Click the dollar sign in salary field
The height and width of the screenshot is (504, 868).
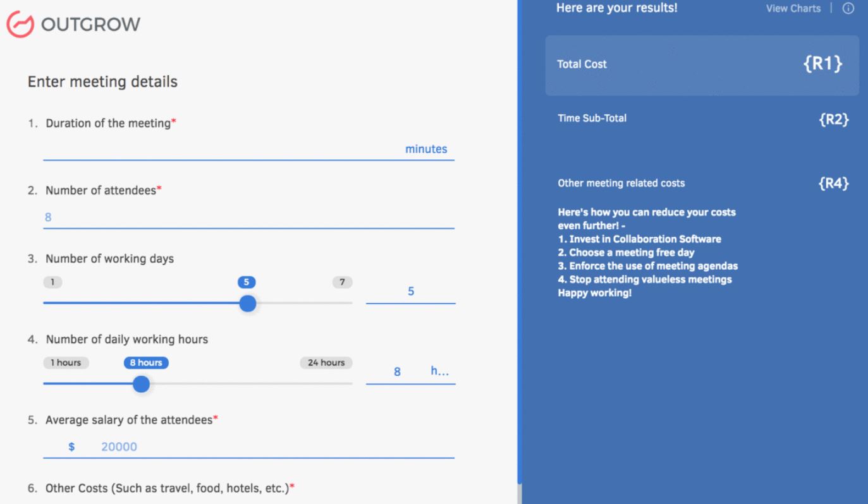coord(71,447)
